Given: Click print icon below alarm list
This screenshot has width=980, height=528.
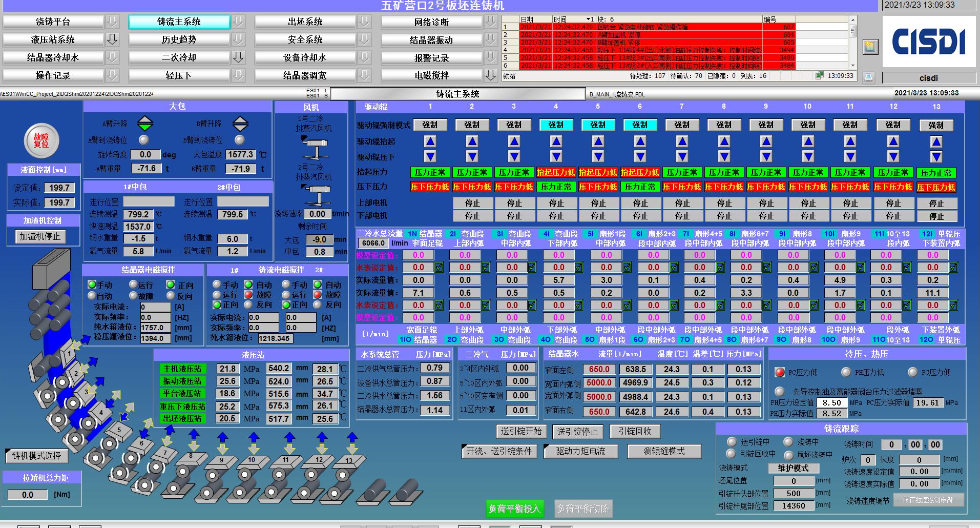Looking at the screenshot, I should 868,77.
